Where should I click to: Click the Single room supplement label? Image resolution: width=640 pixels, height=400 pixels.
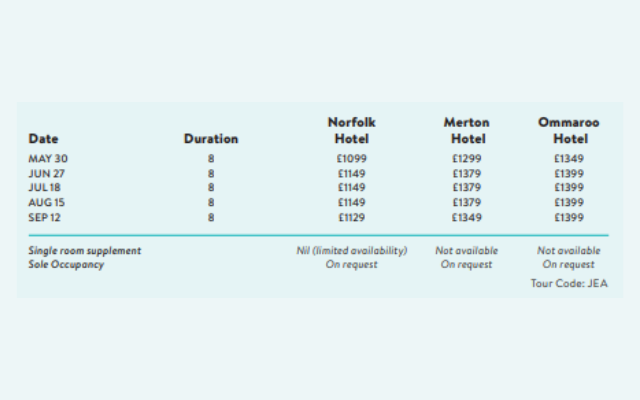point(84,251)
